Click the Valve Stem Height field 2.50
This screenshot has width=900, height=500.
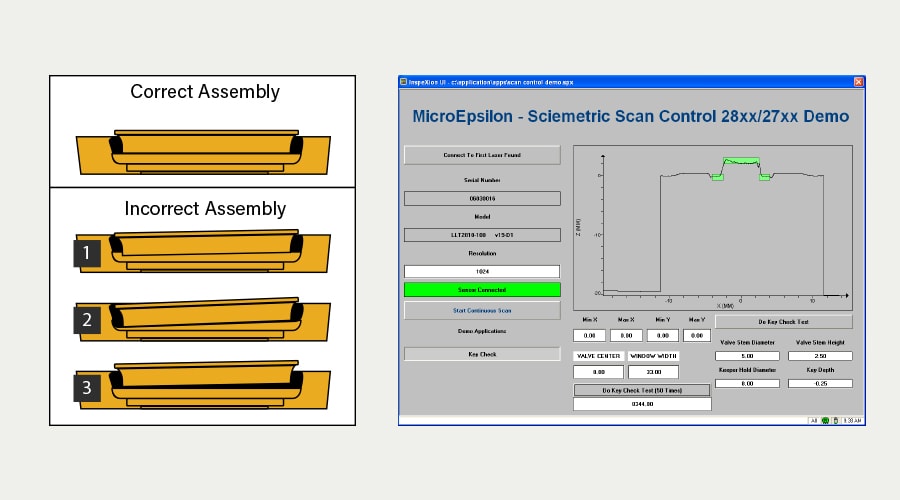click(x=820, y=356)
